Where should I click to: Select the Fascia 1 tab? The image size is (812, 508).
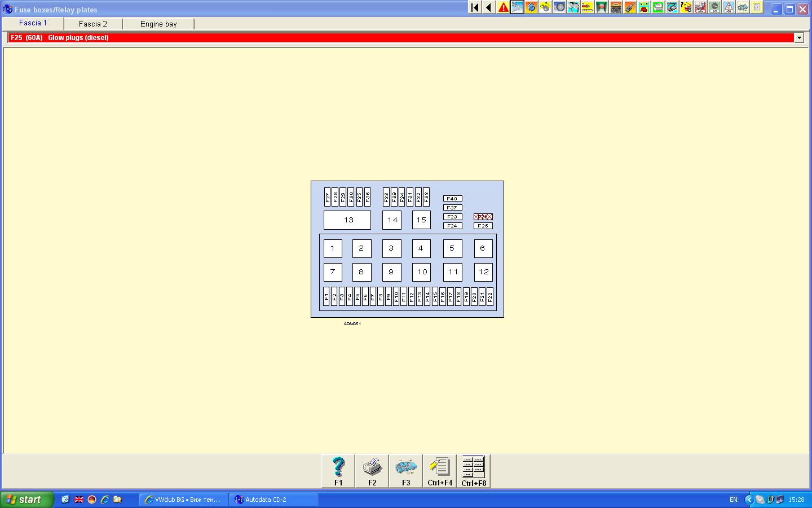33,23
